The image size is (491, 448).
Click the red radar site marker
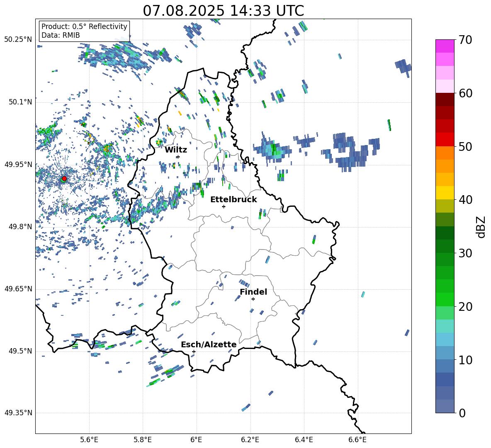(x=64, y=178)
